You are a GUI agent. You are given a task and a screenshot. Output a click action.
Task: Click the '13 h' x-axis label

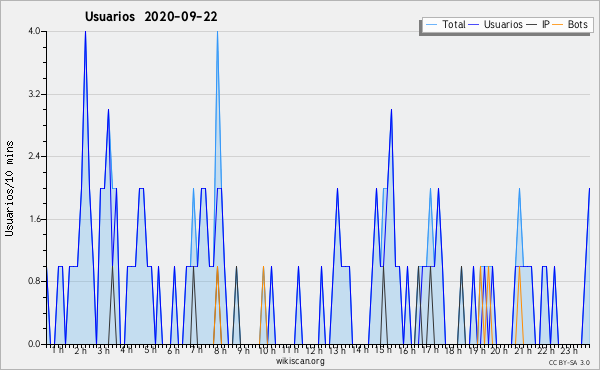(337, 350)
